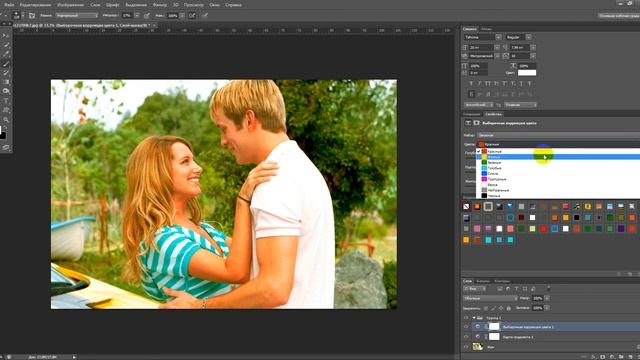Close the open document tab
The width and height of the screenshot is (640, 360).
pyautogui.click(x=155, y=25)
